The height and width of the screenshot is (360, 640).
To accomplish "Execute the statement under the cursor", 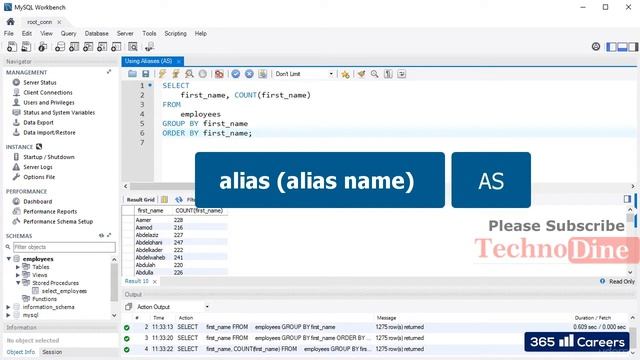I will pos(176,74).
